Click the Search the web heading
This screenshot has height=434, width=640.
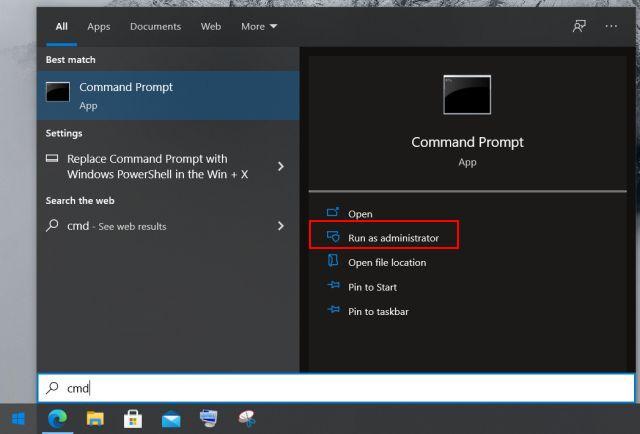pos(80,201)
